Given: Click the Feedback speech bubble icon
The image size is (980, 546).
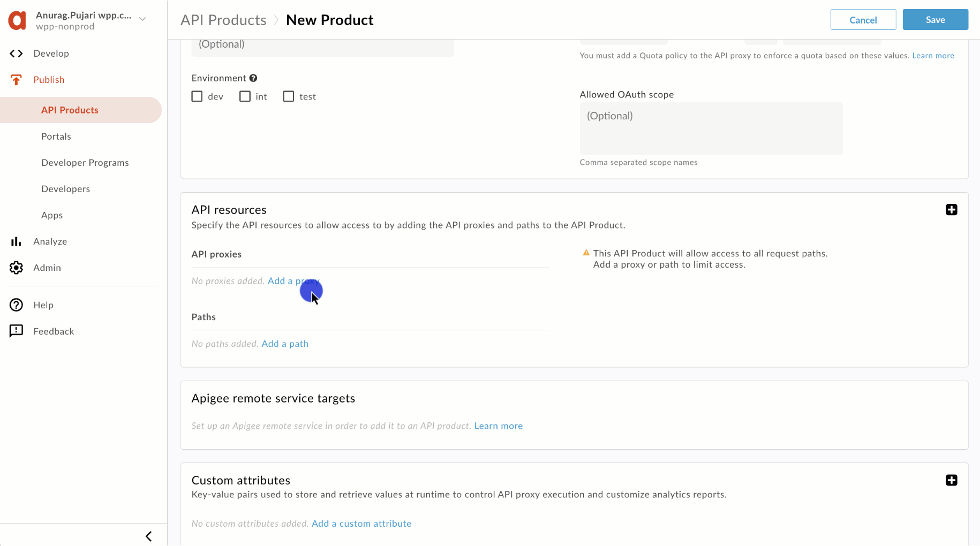Looking at the screenshot, I should 16,331.
